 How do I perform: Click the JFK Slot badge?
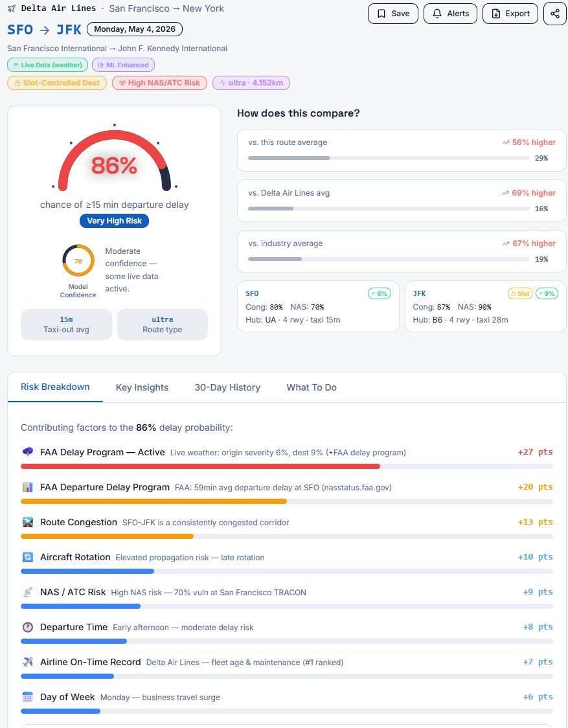[520, 293]
